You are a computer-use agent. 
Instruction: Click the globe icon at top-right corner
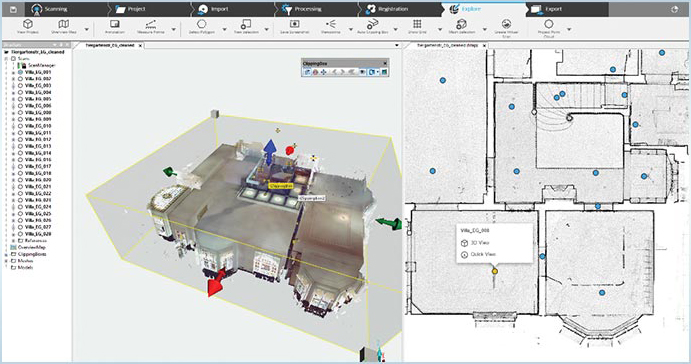click(x=674, y=9)
